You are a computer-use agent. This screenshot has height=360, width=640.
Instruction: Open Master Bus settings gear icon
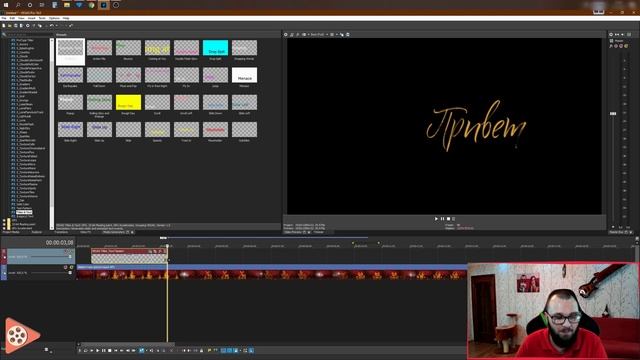[611, 34]
